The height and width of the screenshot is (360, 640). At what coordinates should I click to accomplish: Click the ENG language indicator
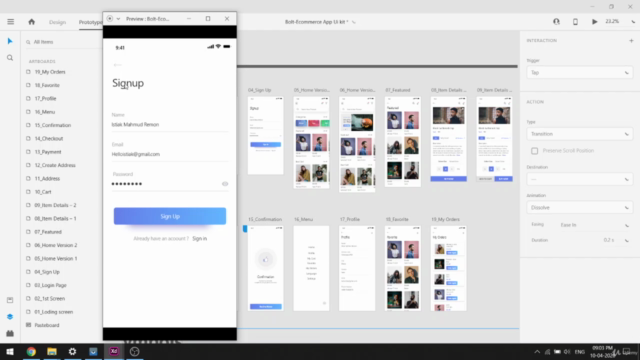(580, 352)
